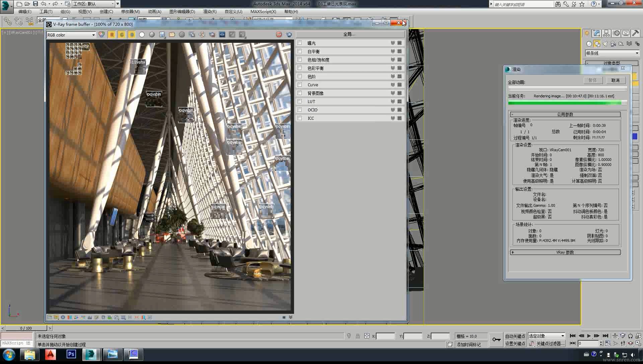Image resolution: width=643 pixels, height=364 pixels.
Task: Click the load image folder icon
Action: click(x=172, y=34)
